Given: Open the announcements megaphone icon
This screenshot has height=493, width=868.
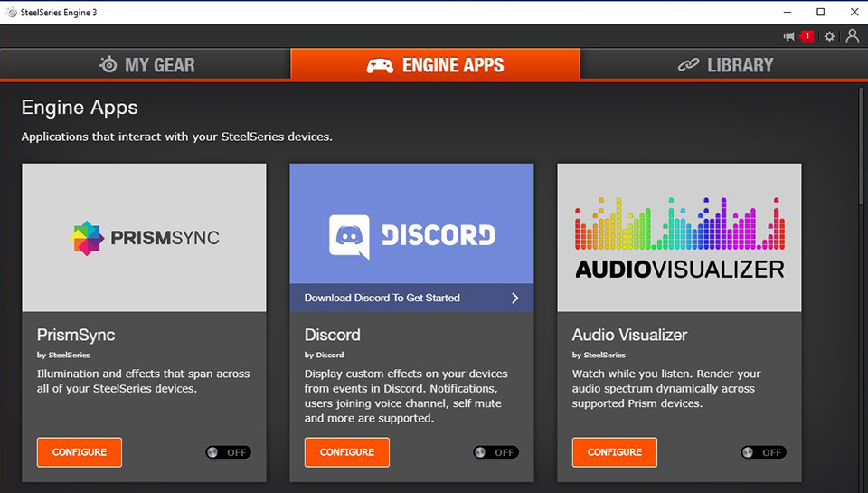Looking at the screenshot, I should click(788, 36).
